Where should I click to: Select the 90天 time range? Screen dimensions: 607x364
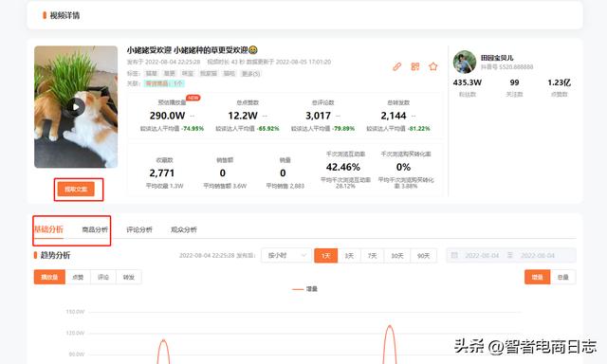tap(424, 256)
